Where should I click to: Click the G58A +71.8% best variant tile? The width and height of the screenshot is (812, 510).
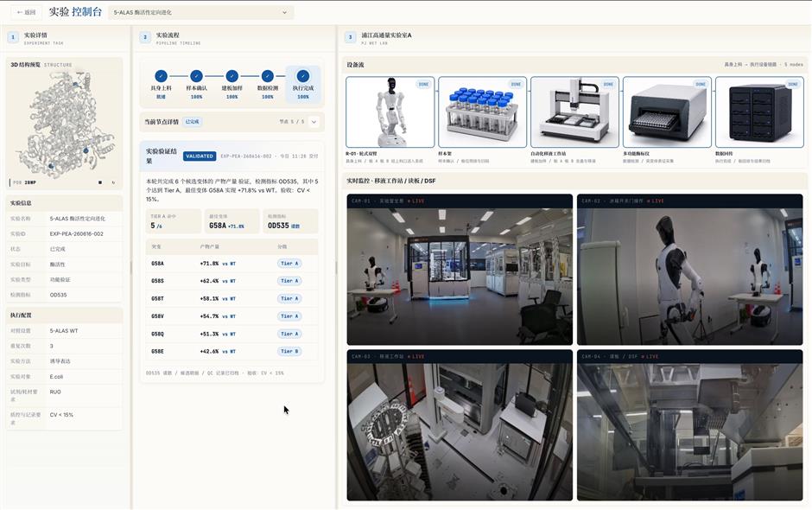pos(232,221)
